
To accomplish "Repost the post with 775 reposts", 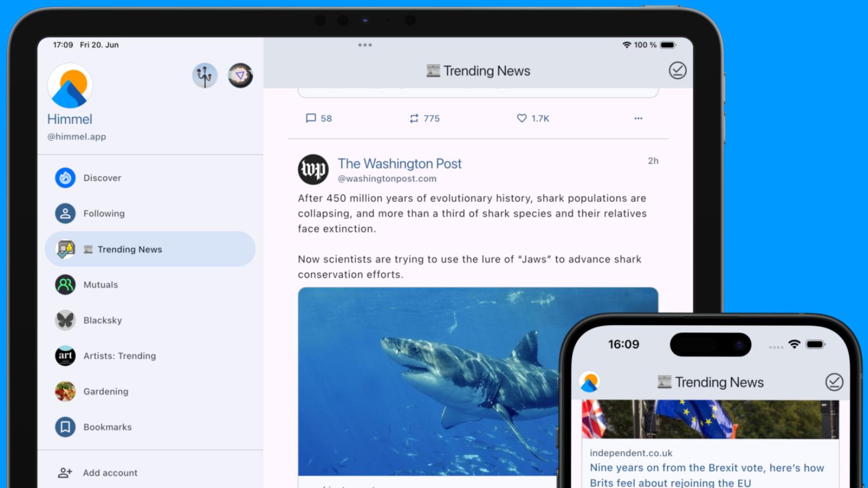I will (x=414, y=118).
